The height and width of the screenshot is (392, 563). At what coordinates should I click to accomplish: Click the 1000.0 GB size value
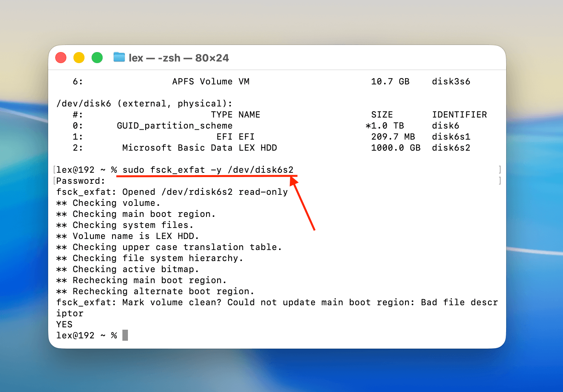396,147
